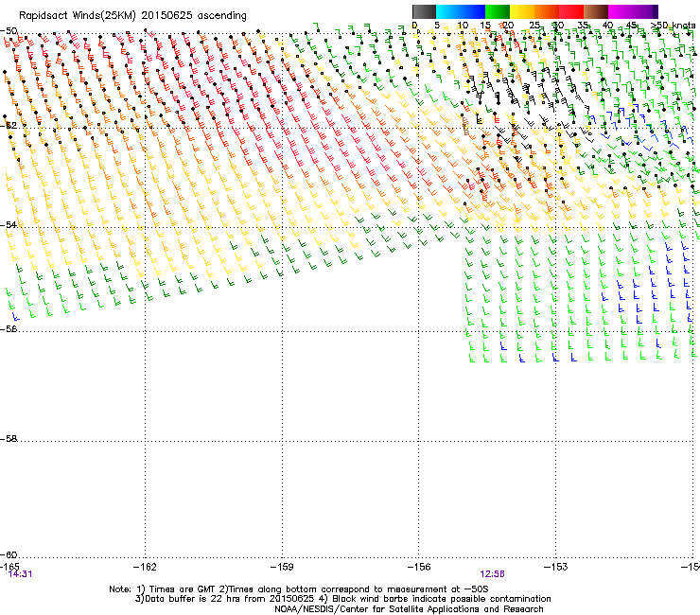
Task: Click the dark purple 45-50 knots swatch
Action: pyautogui.click(x=645, y=11)
